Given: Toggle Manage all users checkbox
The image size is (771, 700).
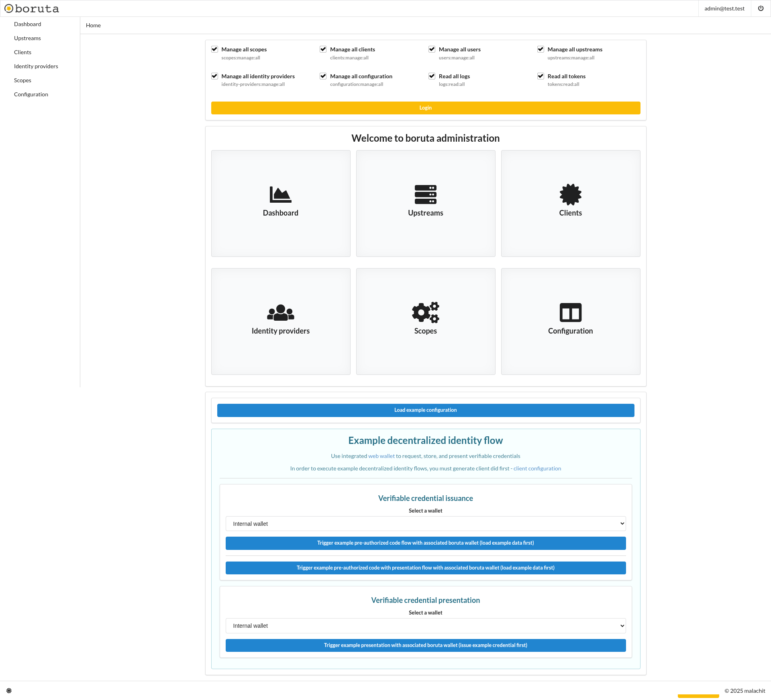Looking at the screenshot, I should [432, 49].
